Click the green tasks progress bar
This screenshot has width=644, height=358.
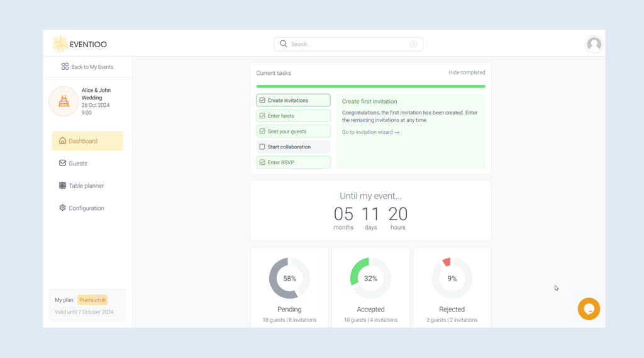tap(370, 86)
